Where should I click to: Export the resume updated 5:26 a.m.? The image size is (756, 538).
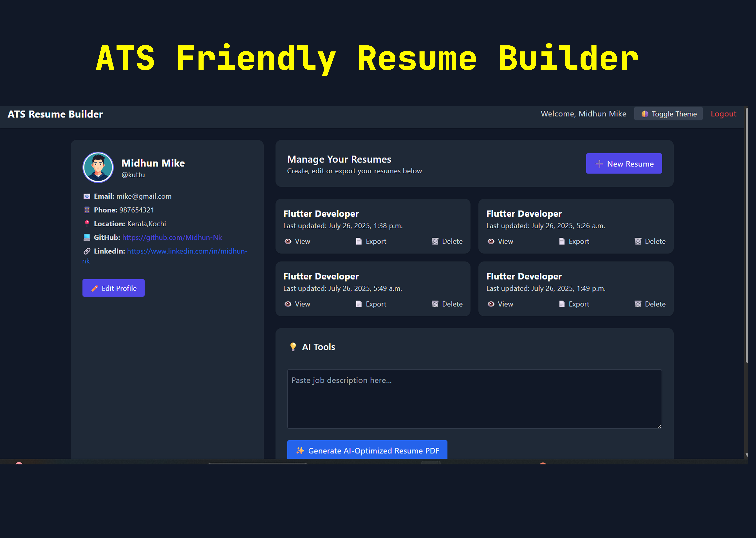tap(574, 242)
